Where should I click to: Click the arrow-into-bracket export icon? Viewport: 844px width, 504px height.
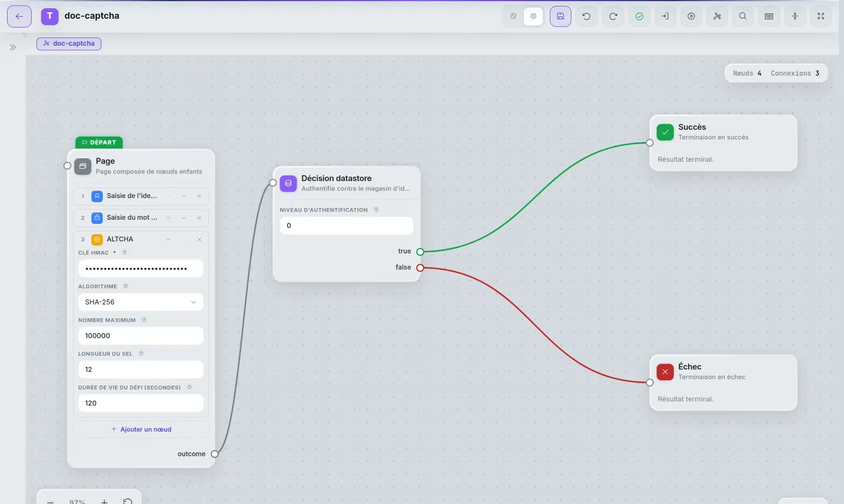[665, 16]
